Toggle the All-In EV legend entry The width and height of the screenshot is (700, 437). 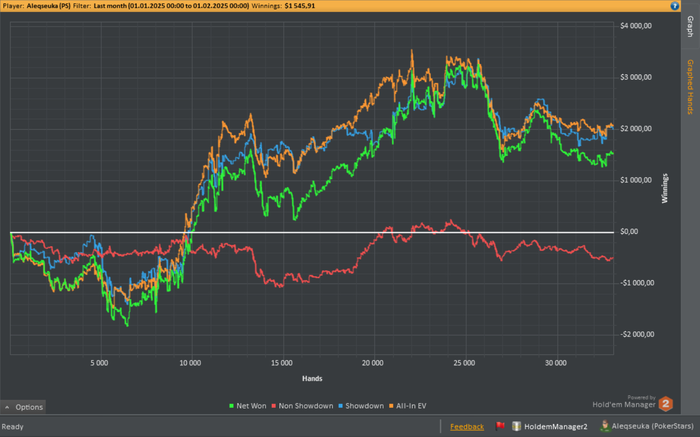(x=407, y=406)
